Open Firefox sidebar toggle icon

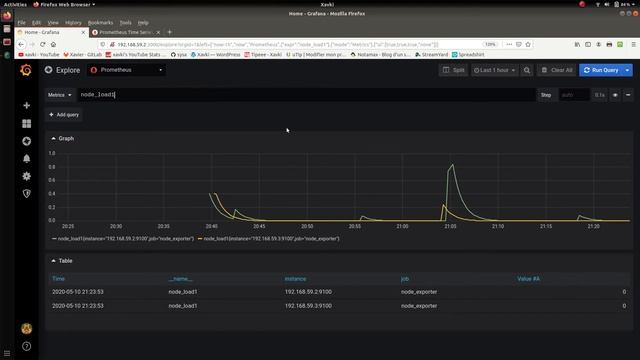(x=588, y=44)
